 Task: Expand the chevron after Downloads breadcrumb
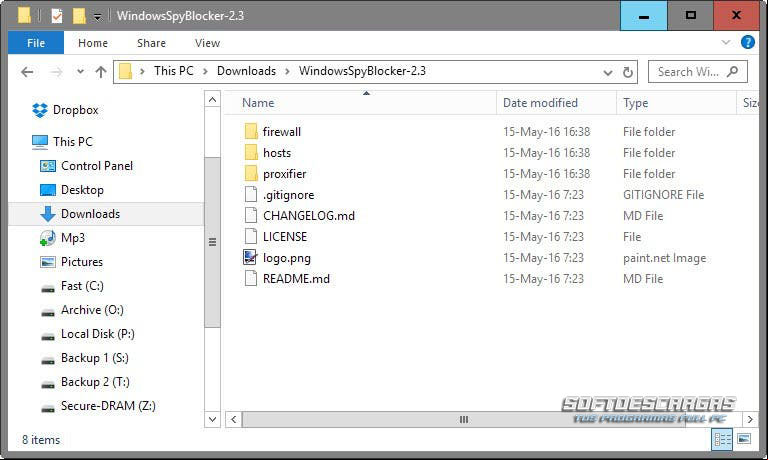pos(287,72)
